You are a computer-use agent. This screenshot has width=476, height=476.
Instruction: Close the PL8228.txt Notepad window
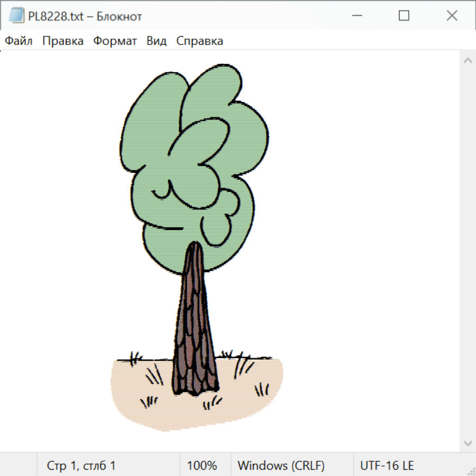[452, 16]
